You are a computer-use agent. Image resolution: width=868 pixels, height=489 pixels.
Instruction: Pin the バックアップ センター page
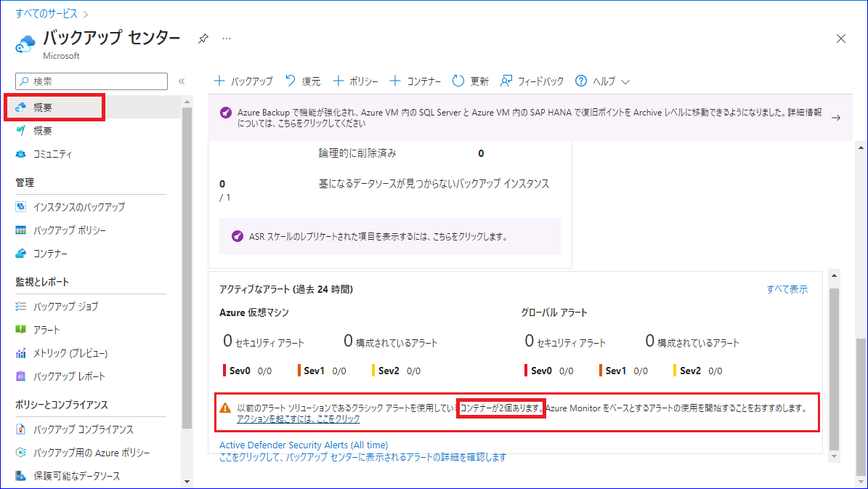[x=203, y=39]
